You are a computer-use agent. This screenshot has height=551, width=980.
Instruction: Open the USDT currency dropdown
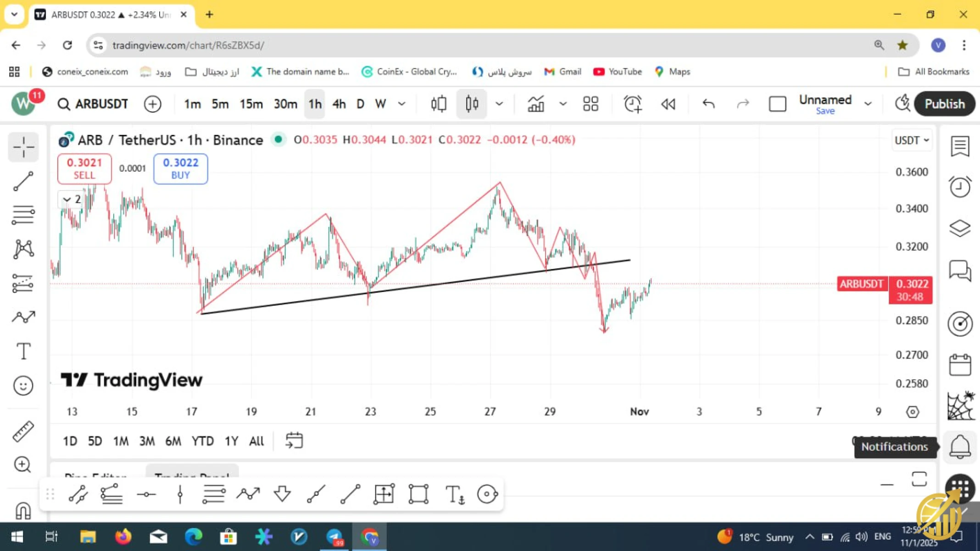[912, 140]
